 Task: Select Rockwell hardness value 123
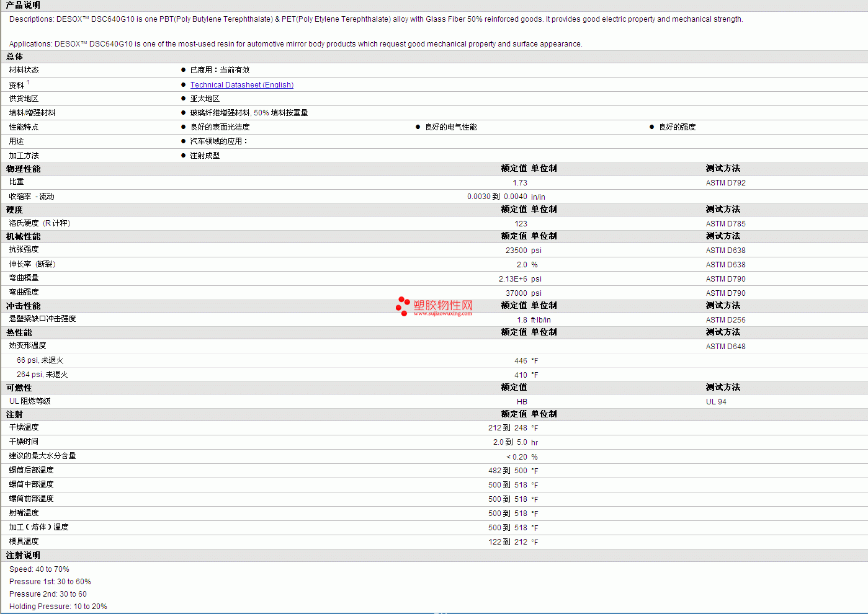click(x=521, y=224)
